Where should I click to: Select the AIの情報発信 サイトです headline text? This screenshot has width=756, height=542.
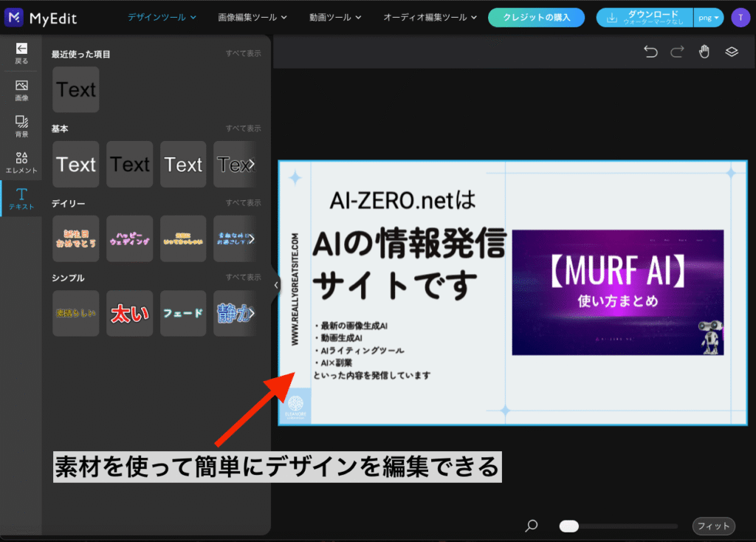(x=409, y=264)
